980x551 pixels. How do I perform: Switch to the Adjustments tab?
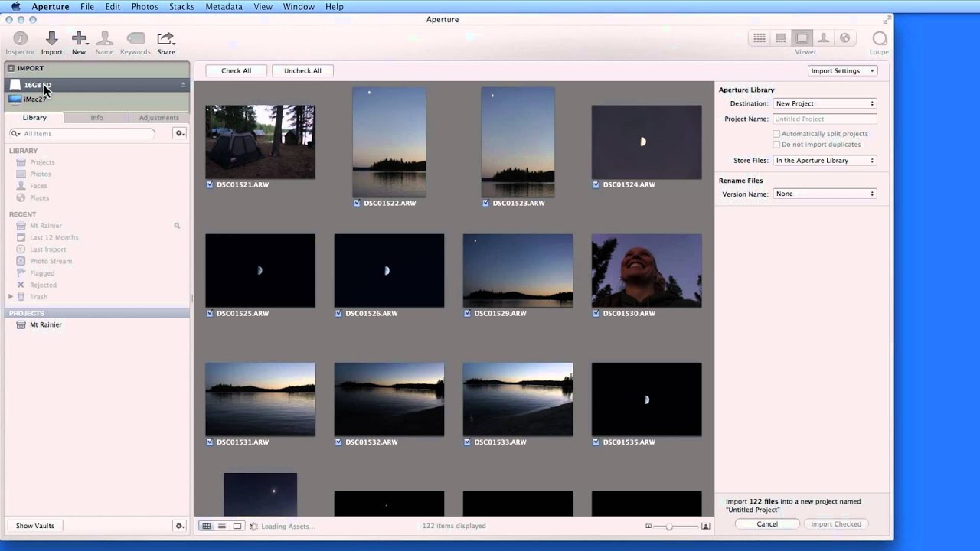[158, 117]
